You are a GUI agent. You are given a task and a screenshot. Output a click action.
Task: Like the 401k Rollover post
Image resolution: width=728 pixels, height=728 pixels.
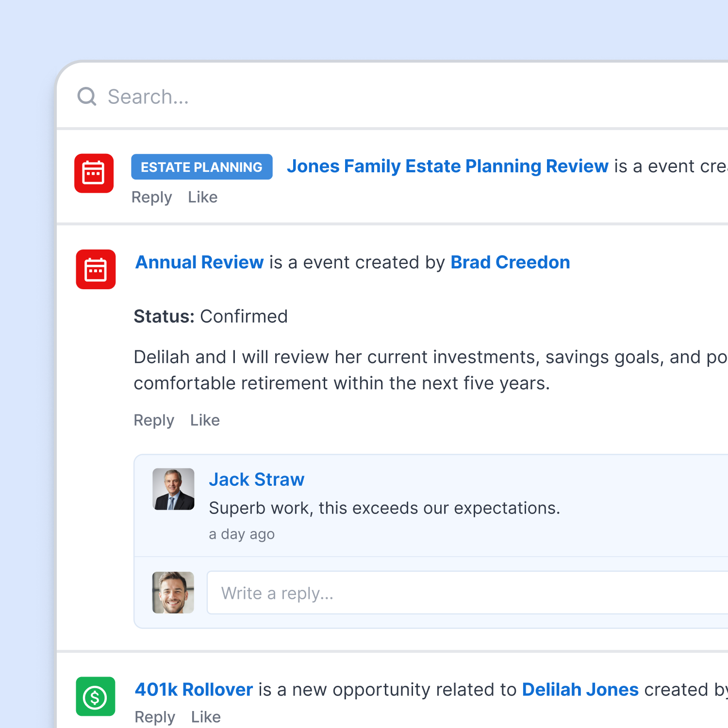[x=206, y=717]
